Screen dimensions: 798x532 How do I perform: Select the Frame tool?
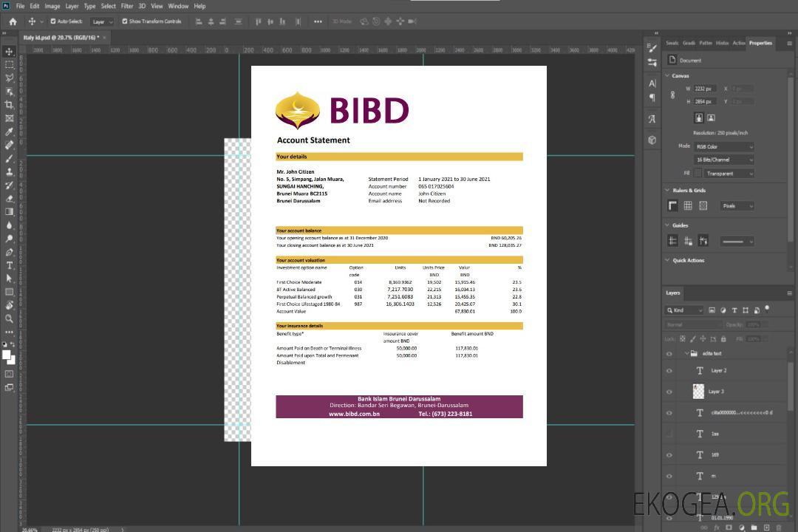click(x=9, y=118)
